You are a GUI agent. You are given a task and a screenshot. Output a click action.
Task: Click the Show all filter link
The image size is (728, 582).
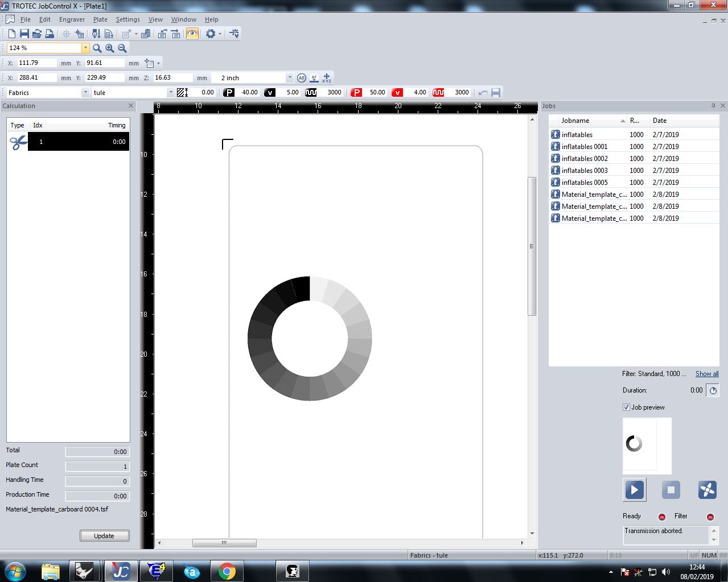(707, 374)
